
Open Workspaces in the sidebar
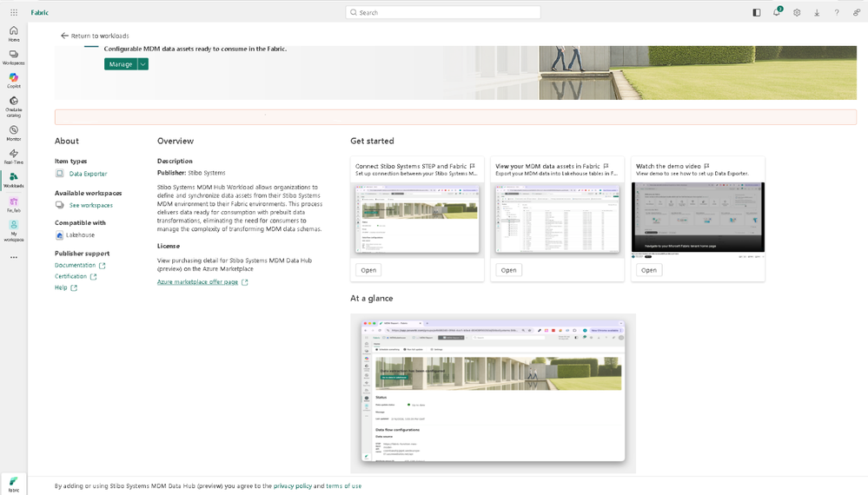(14, 57)
